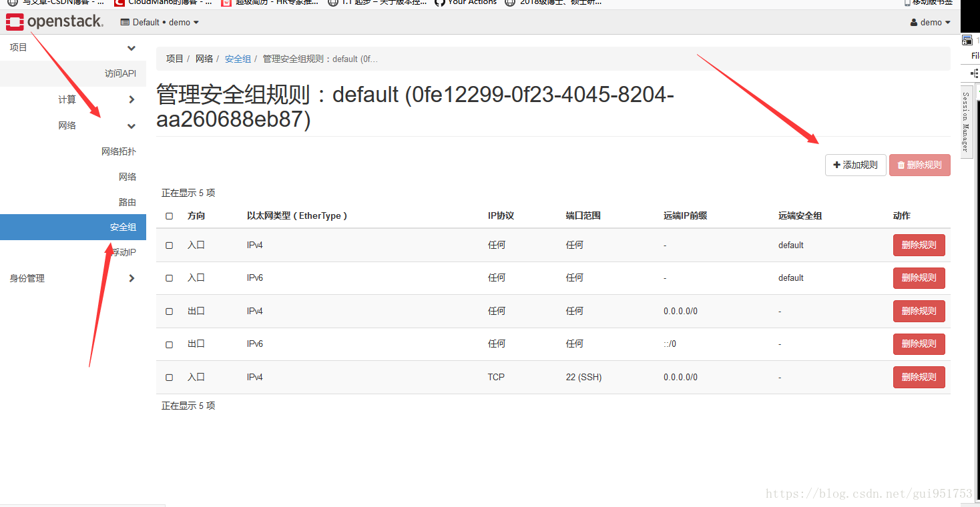
Task: Select 安全组 in the sidebar
Action: coord(73,227)
